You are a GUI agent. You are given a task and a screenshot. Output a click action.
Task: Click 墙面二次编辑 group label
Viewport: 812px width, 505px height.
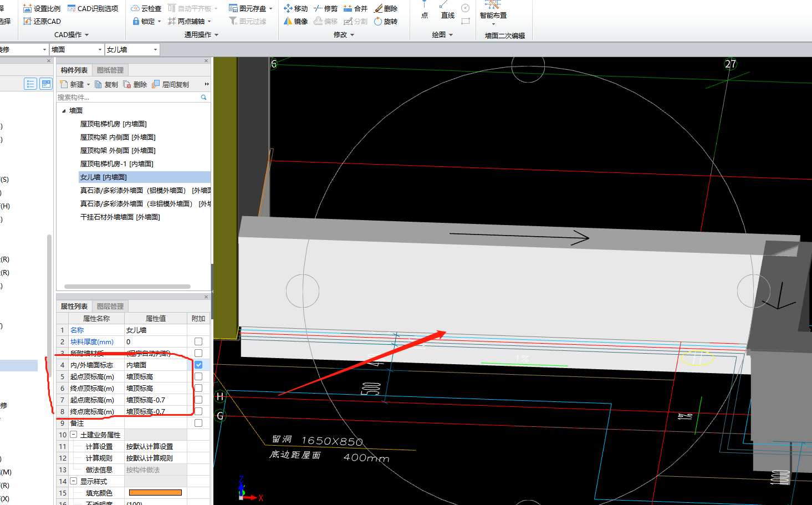pos(505,35)
